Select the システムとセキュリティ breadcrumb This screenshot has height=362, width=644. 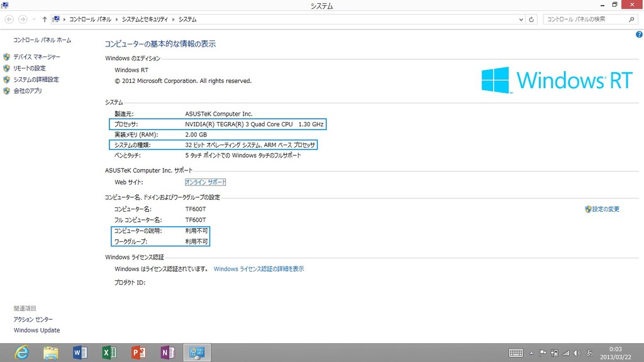coord(145,19)
